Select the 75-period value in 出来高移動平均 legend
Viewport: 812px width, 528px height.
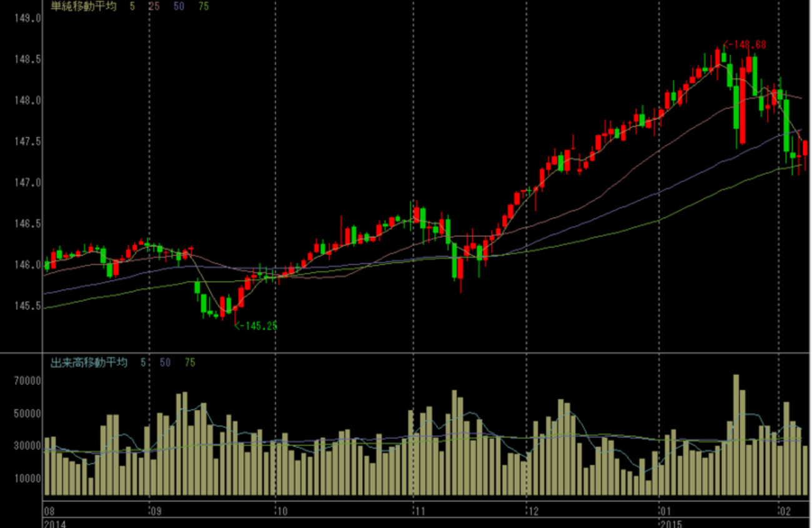coord(189,362)
